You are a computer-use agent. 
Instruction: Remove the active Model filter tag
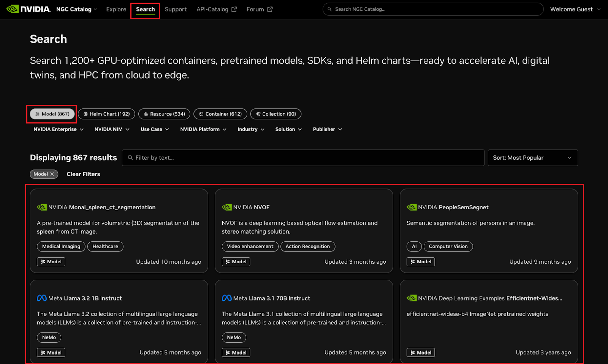[52, 174]
